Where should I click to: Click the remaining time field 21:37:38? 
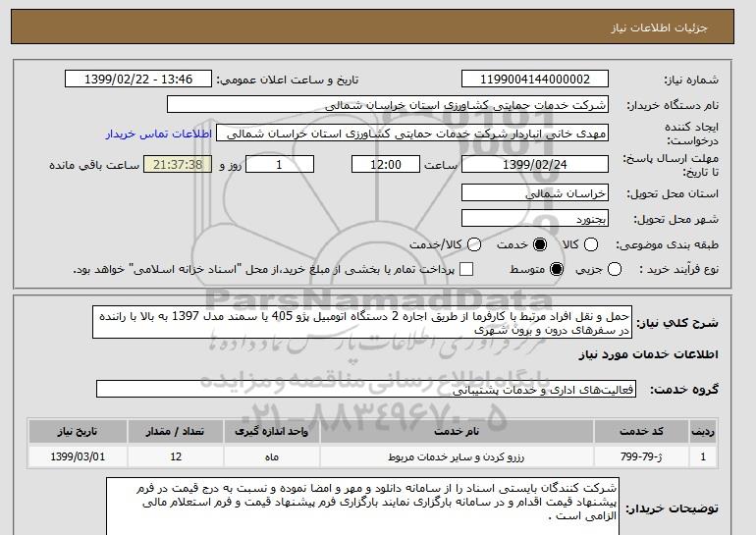178,164
